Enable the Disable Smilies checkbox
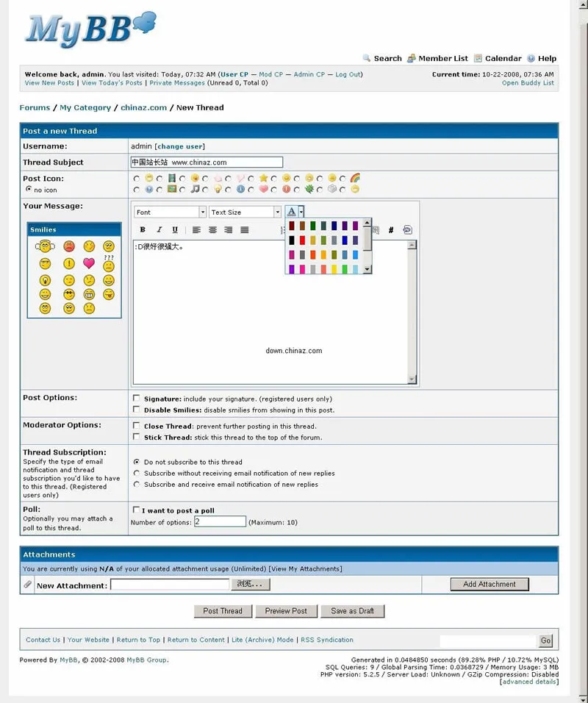Screen dimensions: 588x703 coord(136,410)
